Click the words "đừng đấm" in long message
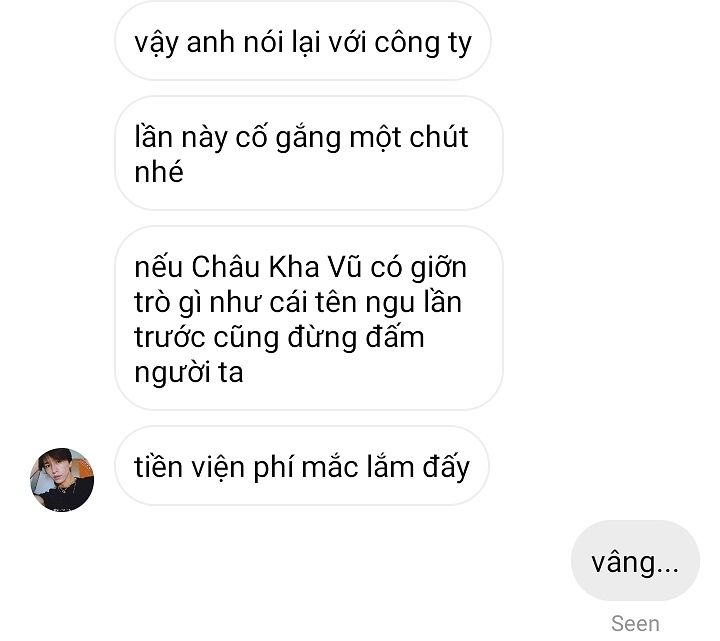This screenshot has height=641, width=720. tap(356, 337)
